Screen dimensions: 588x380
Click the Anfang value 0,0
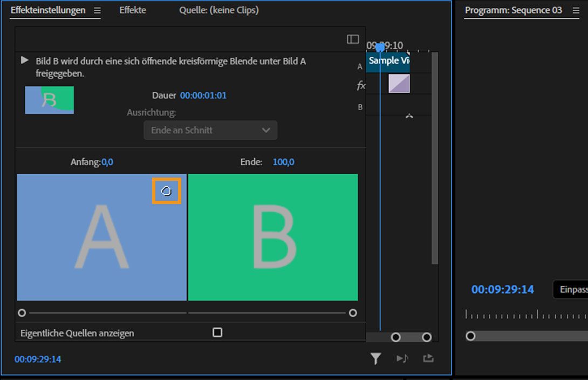[x=107, y=162]
